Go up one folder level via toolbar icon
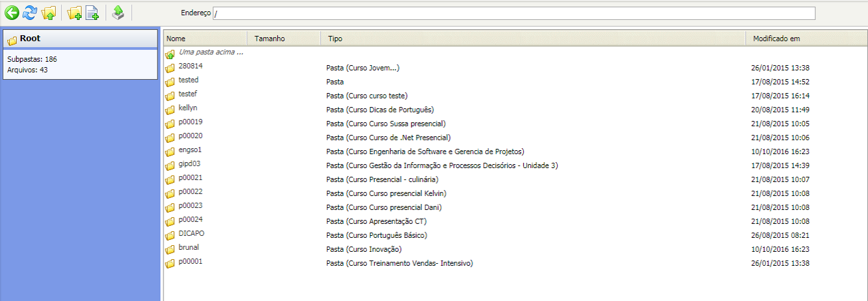This screenshot has height=301, width=868. [x=49, y=13]
